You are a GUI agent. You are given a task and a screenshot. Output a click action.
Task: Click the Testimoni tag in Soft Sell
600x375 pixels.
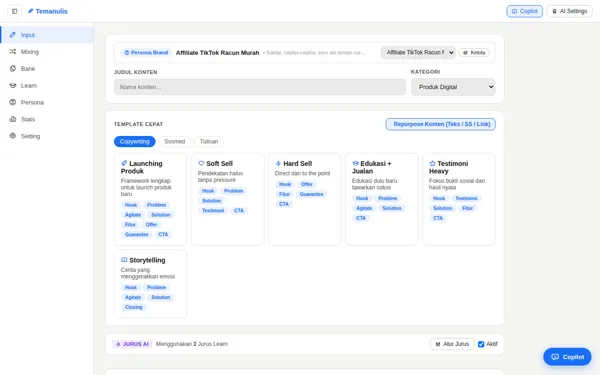point(213,211)
